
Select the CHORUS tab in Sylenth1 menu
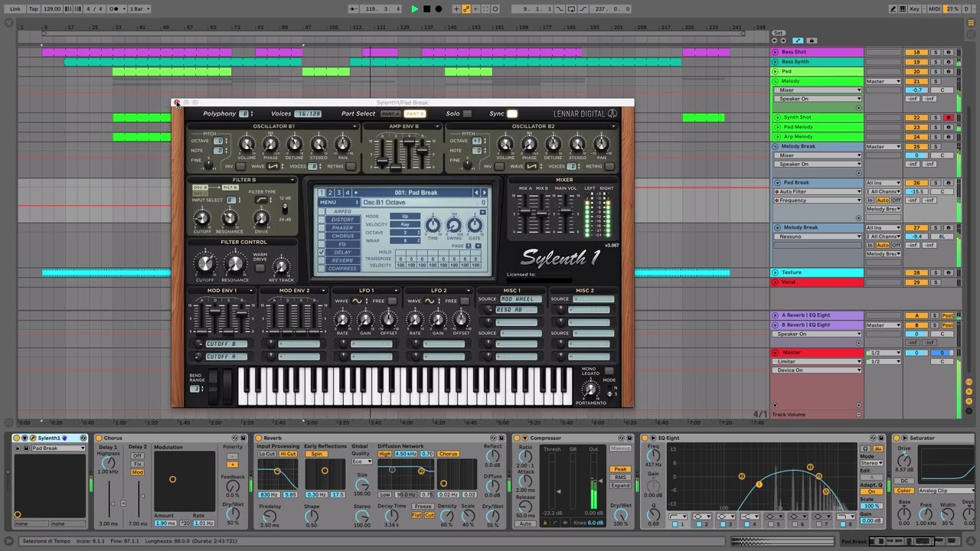(x=343, y=236)
